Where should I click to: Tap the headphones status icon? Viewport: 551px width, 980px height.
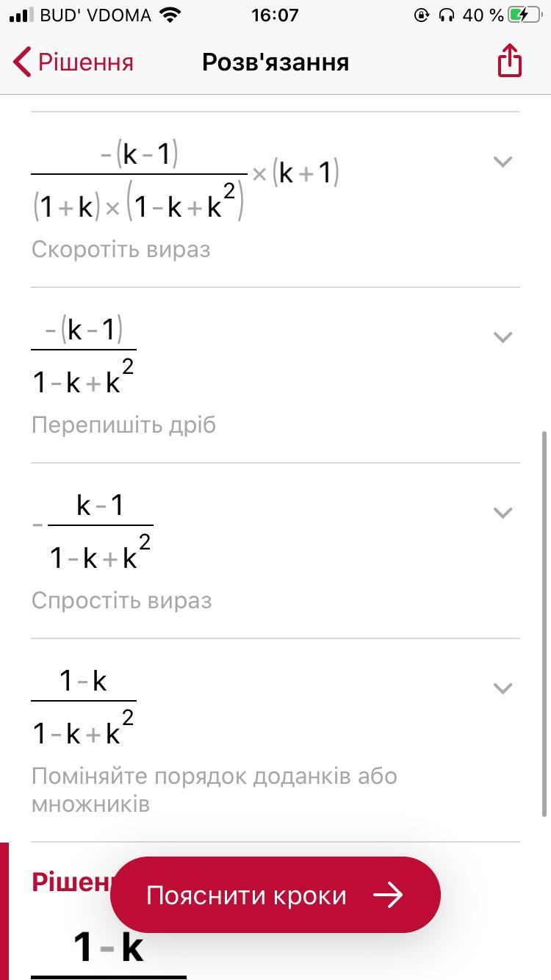447,15
